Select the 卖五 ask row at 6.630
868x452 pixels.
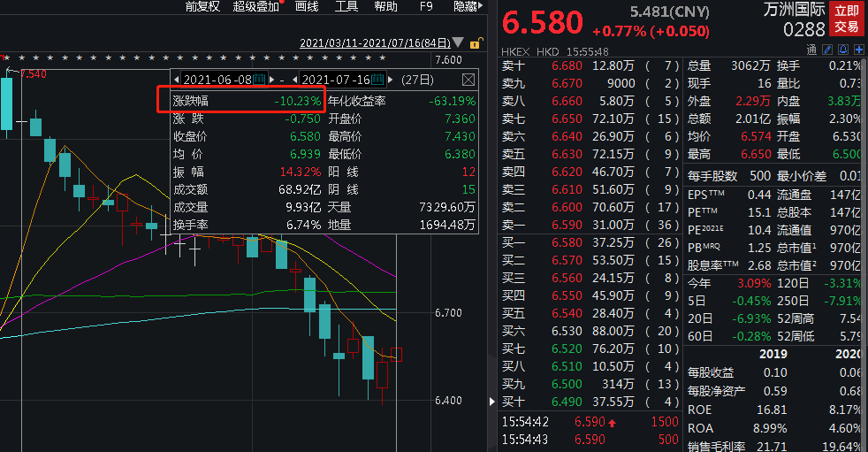(590, 154)
